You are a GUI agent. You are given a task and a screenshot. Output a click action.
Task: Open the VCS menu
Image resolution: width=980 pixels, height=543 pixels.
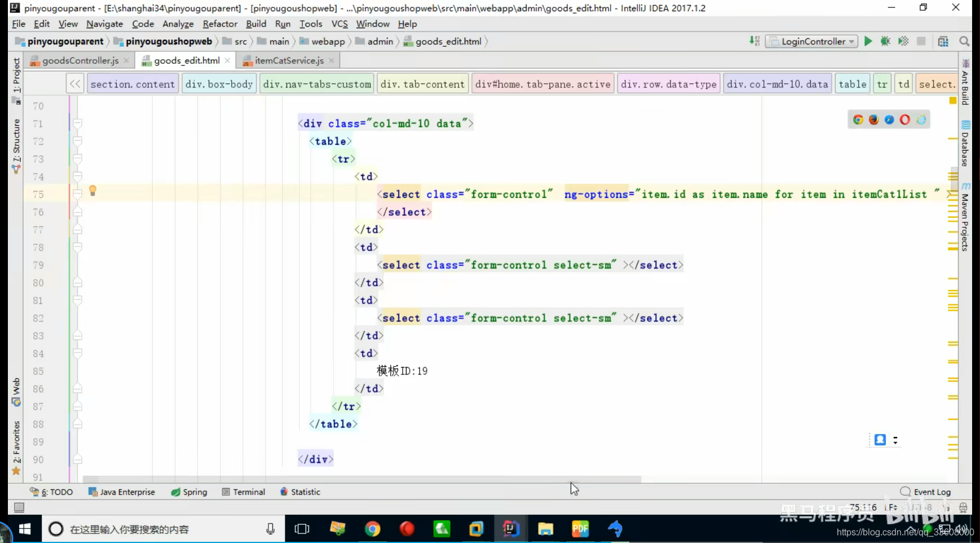tap(339, 24)
